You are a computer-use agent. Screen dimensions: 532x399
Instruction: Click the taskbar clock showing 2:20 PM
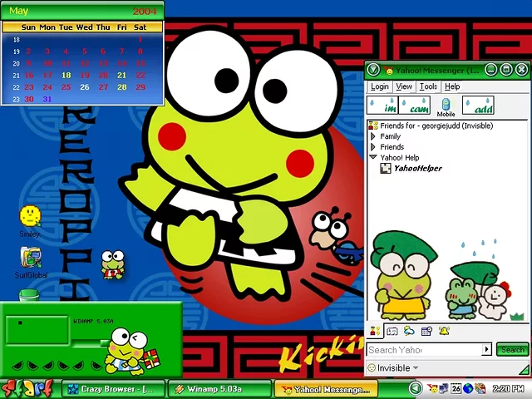508,388
